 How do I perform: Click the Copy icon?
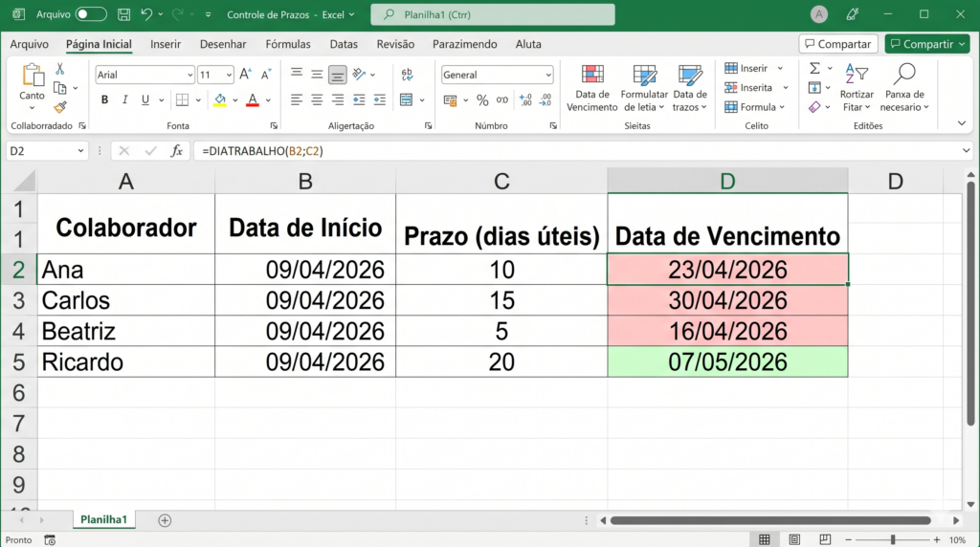60,88
